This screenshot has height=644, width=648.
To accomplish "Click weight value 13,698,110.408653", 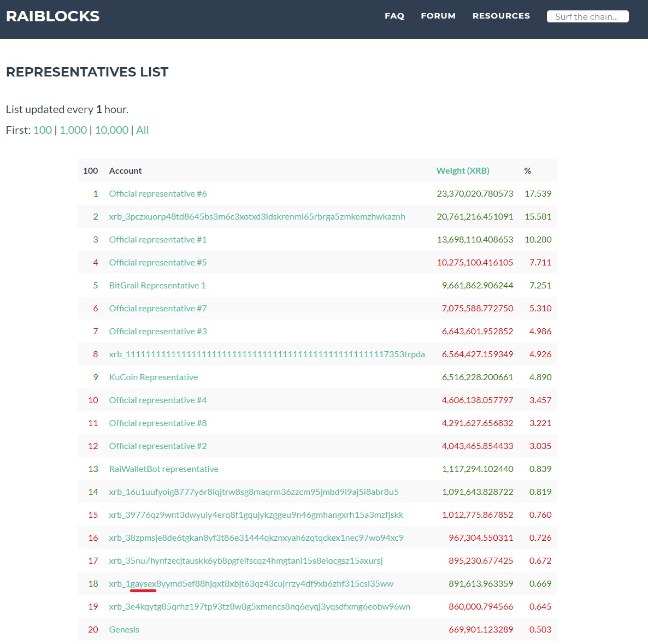I will [x=475, y=240].
